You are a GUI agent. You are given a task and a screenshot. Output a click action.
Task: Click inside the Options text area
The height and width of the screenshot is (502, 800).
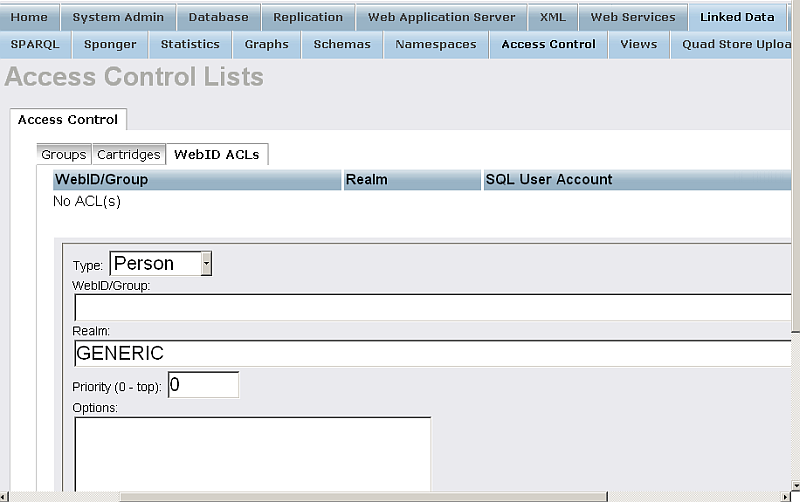pos(252,455)
